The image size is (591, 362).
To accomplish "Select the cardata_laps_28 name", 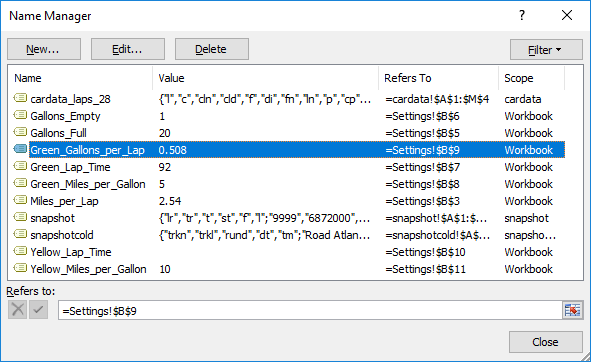I will tap(70, 99).
